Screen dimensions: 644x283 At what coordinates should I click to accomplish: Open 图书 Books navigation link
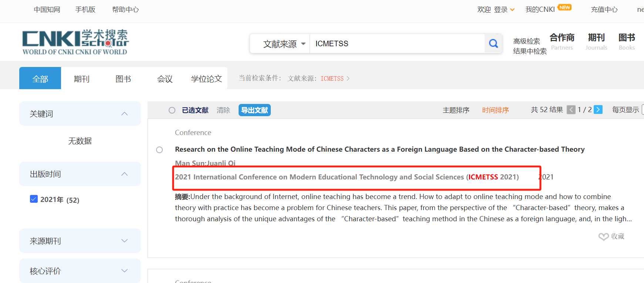[627, 41]
